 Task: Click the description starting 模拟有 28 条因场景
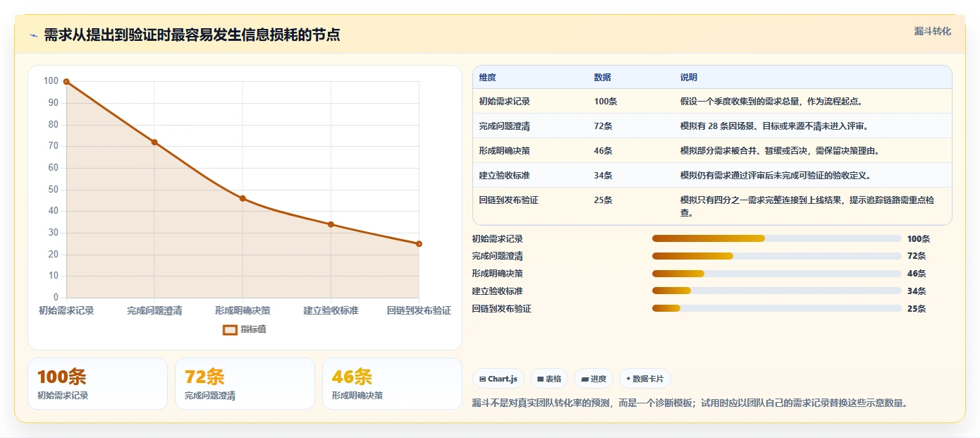tap(774, 126)
